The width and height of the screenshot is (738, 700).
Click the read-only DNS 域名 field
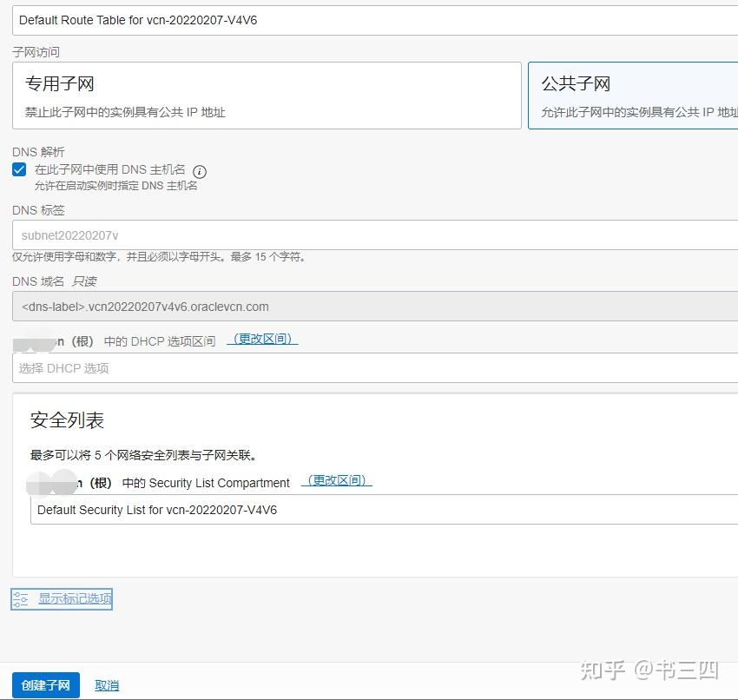[375, 307]
